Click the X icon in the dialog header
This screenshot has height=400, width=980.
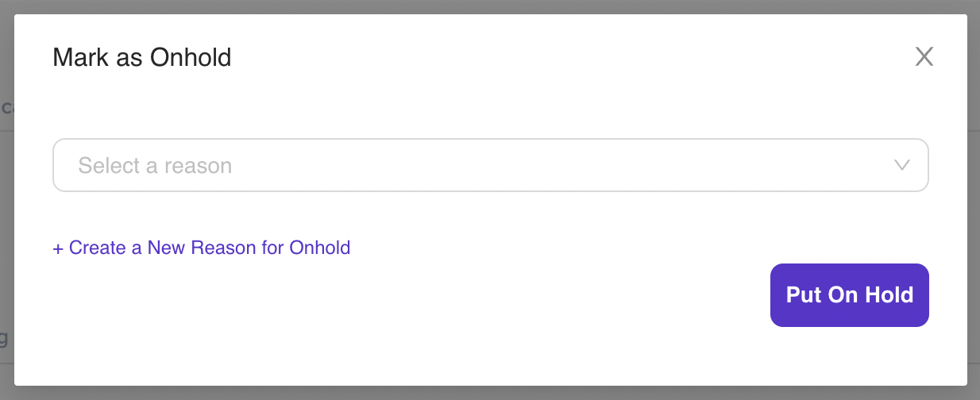point(924,56)
